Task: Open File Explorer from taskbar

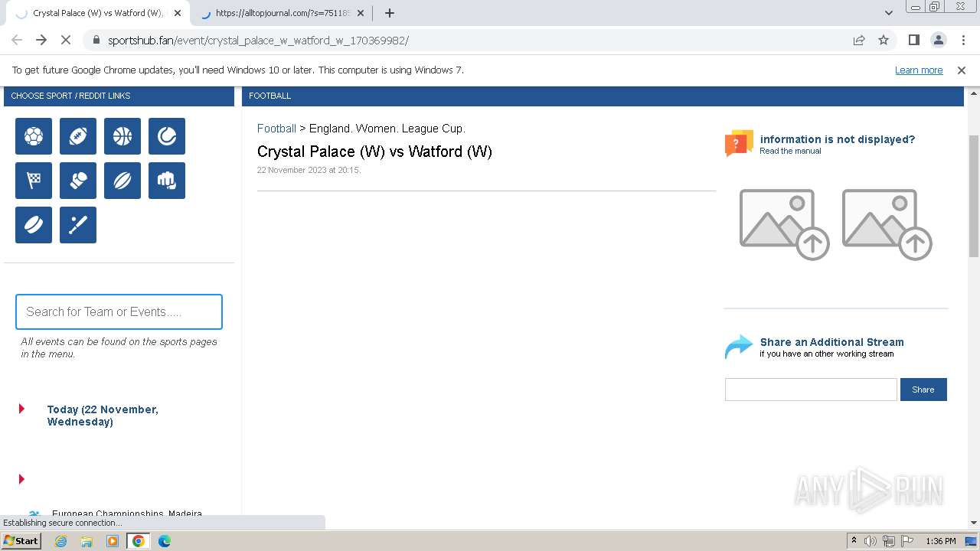Action: pyautogui.click(x=87, y=541)
